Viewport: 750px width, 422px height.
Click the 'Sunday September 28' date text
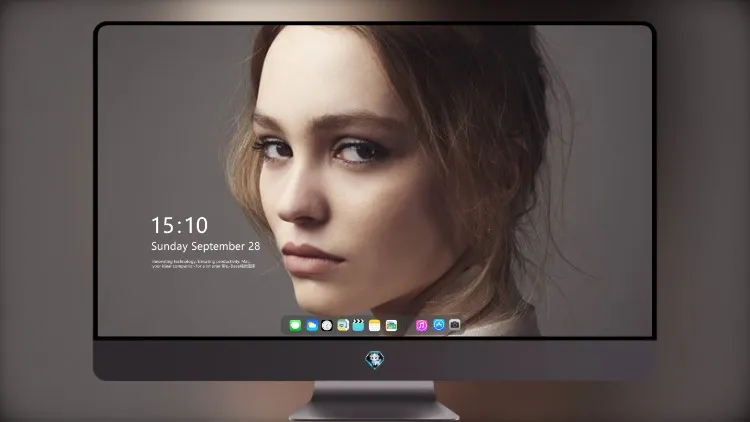(206, 246)
